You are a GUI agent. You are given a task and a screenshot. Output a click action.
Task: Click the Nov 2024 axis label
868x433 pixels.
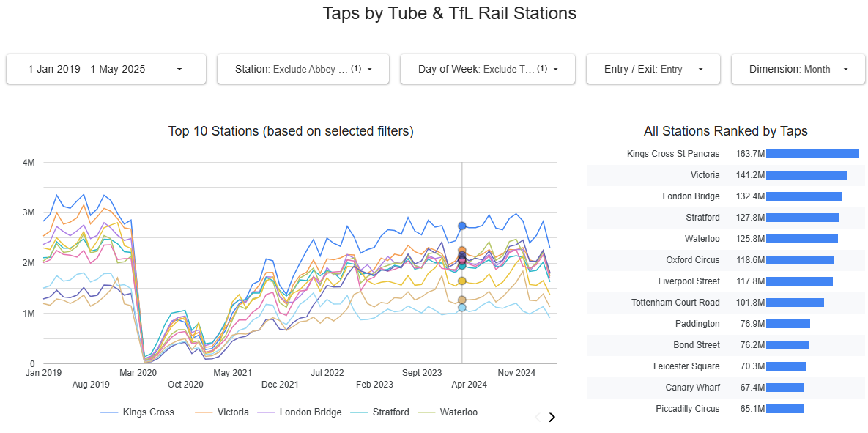tap(517, 373)
